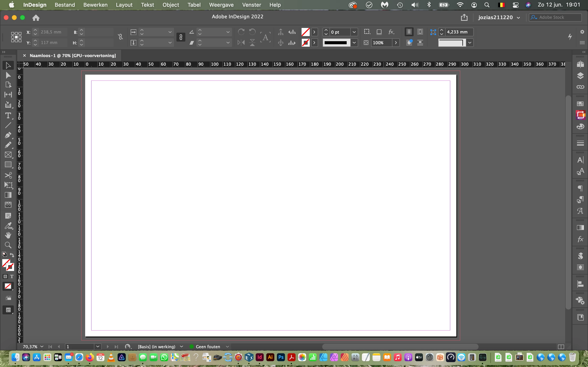Open the Layers panel icon
Image resolution: width=588 pixels, height=367 pixels.
click(580, 76)
